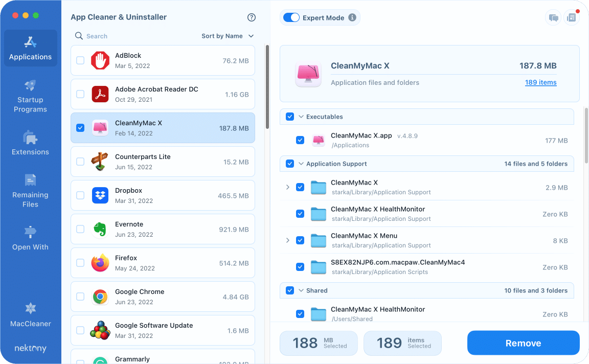Uncheck CleanMyMac X in the app list
This screenshot has width=589, height=364.
tap(80, 128)
